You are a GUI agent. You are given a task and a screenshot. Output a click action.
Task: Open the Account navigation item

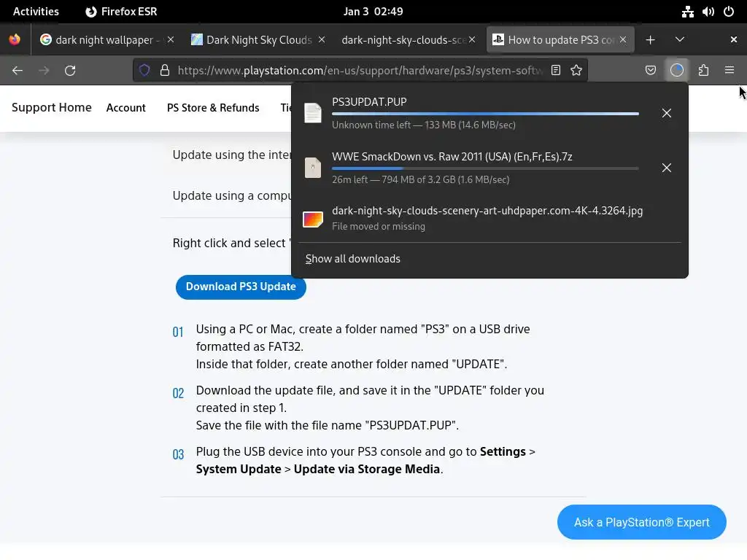(x=125, y=108)
